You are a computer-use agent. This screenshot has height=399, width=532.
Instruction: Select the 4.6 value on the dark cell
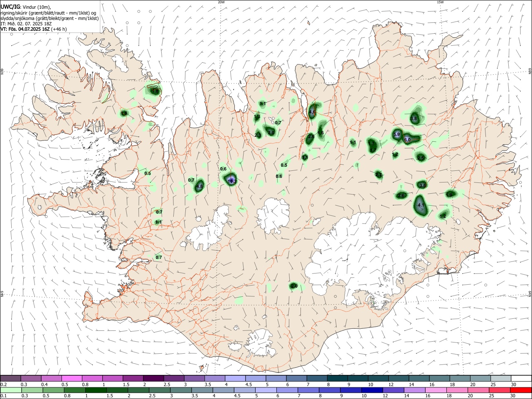pos(313,112)
